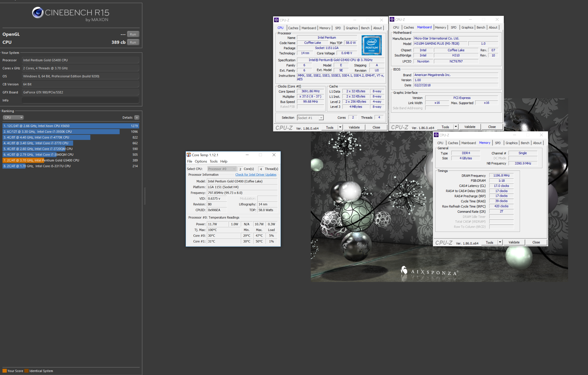Open Caches tab in CPU-Z CPU window
Image resolution: width=588 pixels, height=375 pixels.
click(293, 28)
